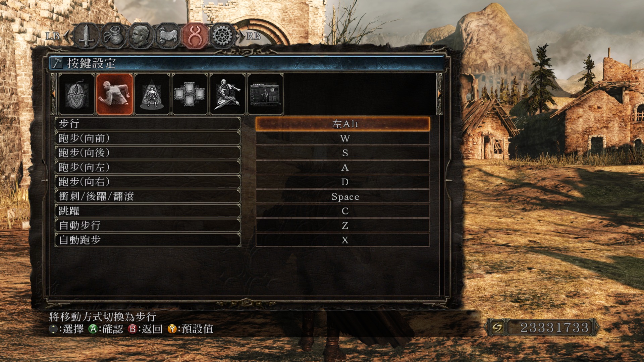This screenshot has width=644, height=362.
Task: Click the LB previous menu arrow
Action: 66,36
